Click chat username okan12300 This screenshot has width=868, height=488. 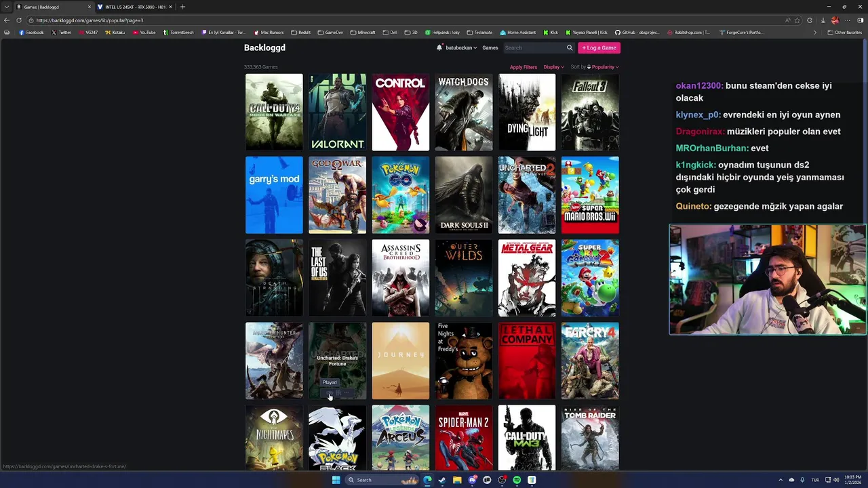699,86
